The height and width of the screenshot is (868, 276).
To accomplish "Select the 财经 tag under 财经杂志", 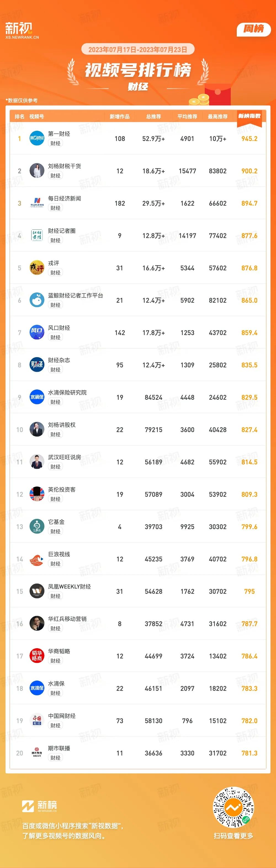I will click(55, 370).
